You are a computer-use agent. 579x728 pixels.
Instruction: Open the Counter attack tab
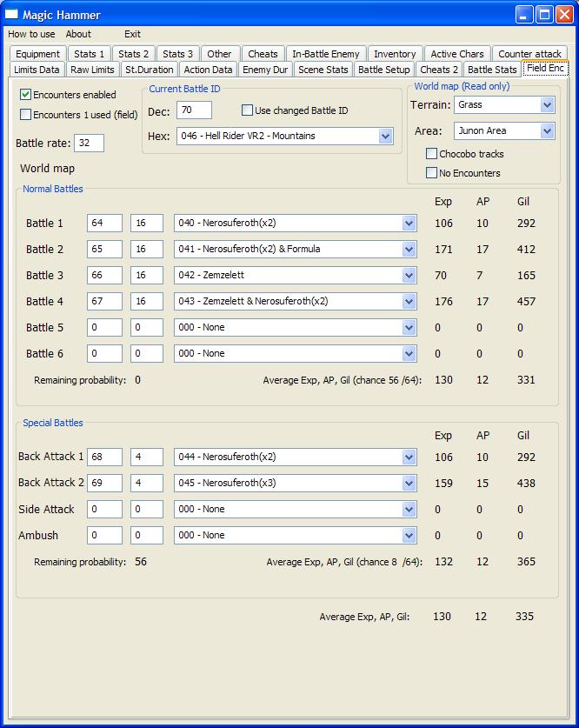pos(529,54)
